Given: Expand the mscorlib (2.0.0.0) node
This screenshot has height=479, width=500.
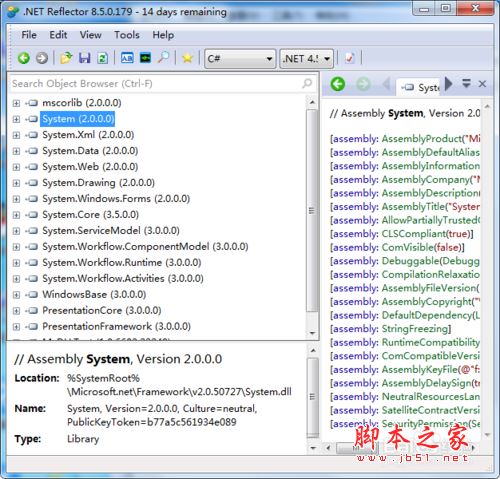Looking at the screenshot, I should pyautogui.click(x=16, y=103).
